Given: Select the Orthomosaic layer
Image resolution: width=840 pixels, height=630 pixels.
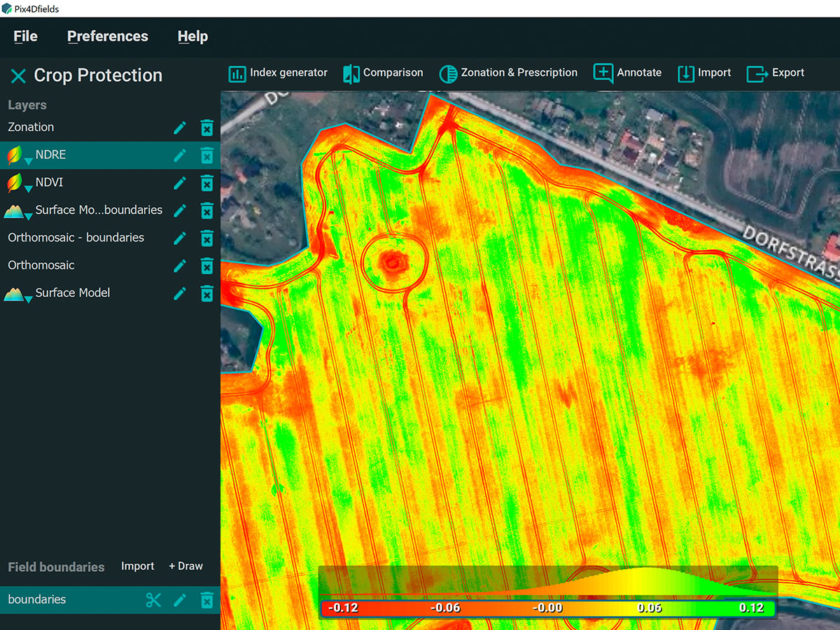Looking at the screenshot, I should pyautogui.click(x=41, y=265).
